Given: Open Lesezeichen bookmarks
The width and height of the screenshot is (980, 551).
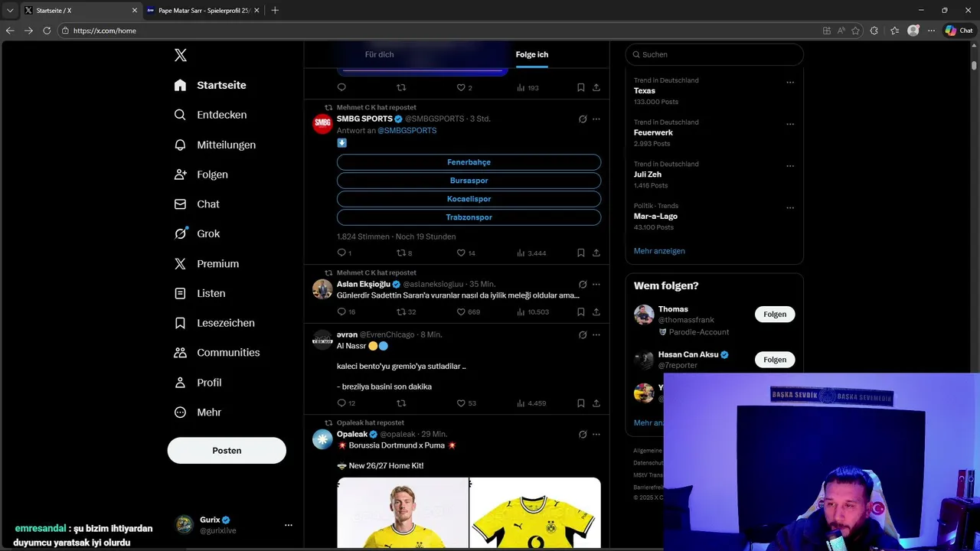Looking at the screenshot, I should pyautogui.click(x=214, y=323).
